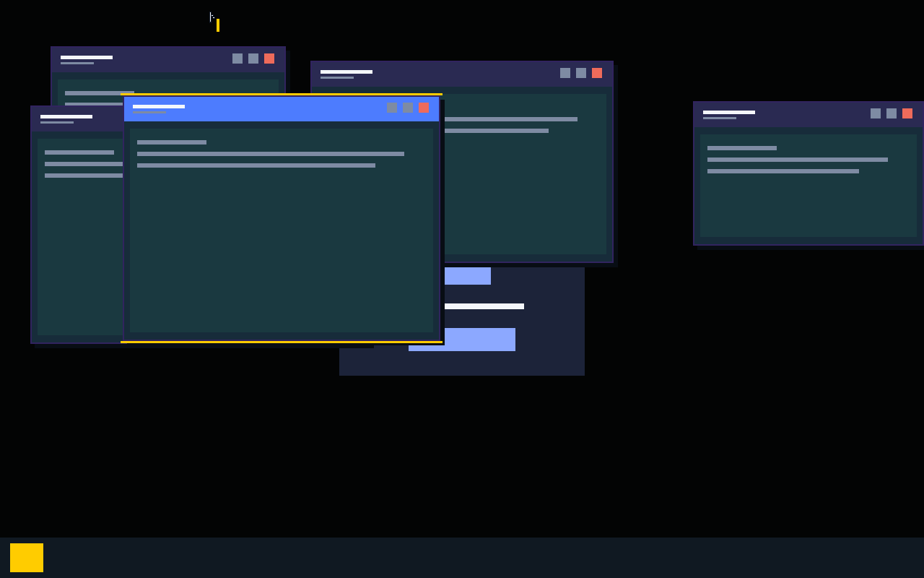924x578 pixels.
Task: Close the center background window
Action: (x=597, y=73)
